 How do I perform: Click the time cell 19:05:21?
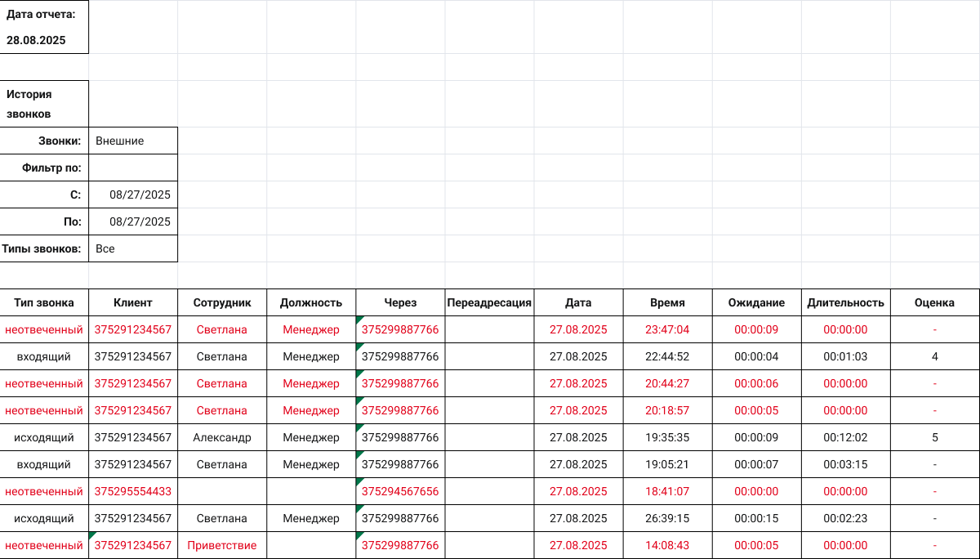click(667, 464)
